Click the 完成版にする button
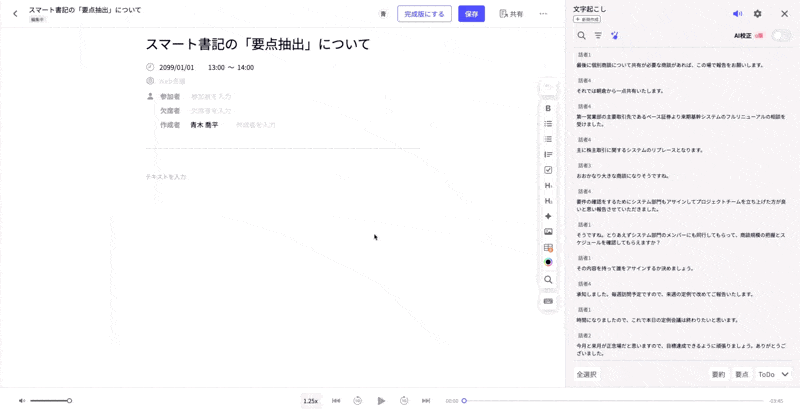Screen dimensions: 800x414 [x=424, y=14]
